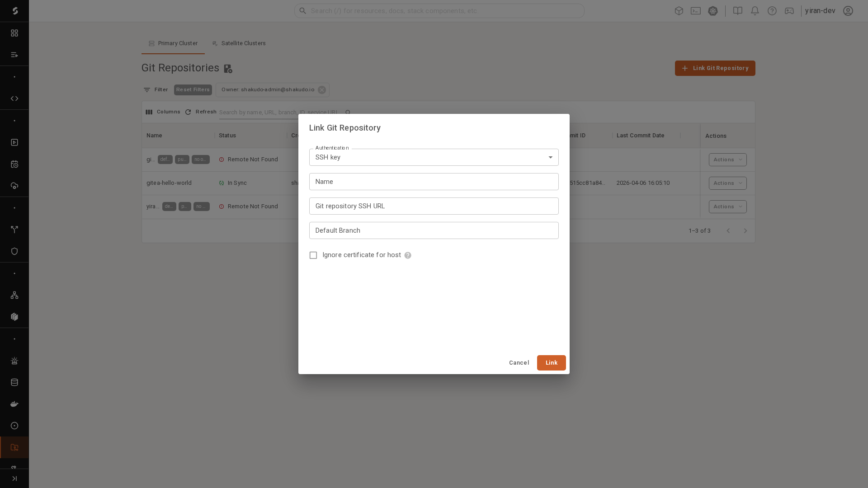Open the terminal icon in the top bar

pyautogui.click(x=696, y=11)
